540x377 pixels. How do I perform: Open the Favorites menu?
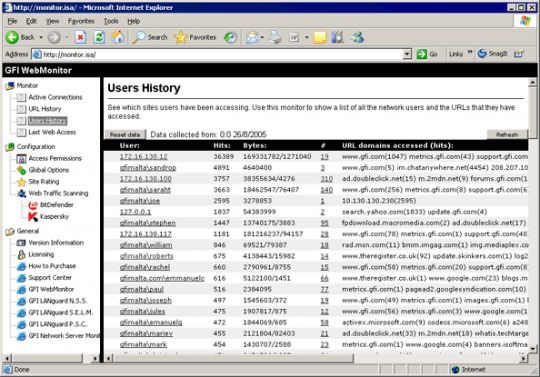coord(81,21)
